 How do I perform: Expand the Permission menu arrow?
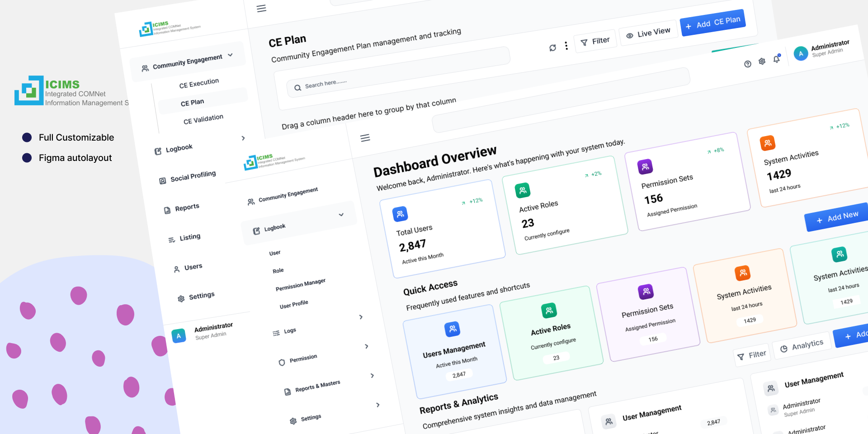coord(367,346)
